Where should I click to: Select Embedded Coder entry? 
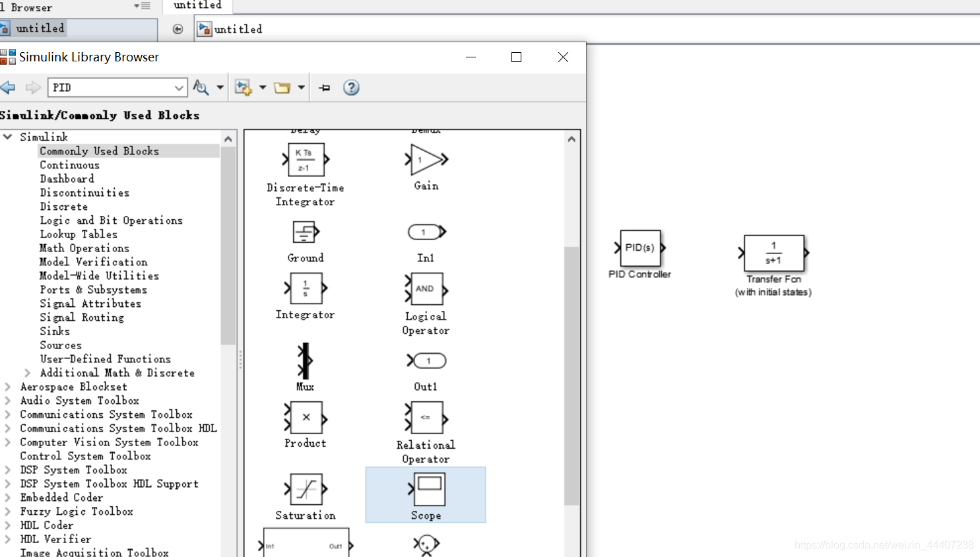tap(61, 498)
